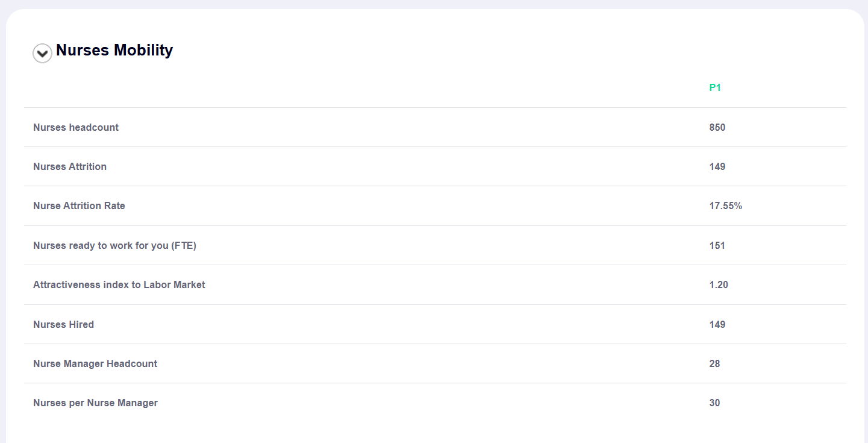Click the Nurses headcount row label

coord(76,127)
